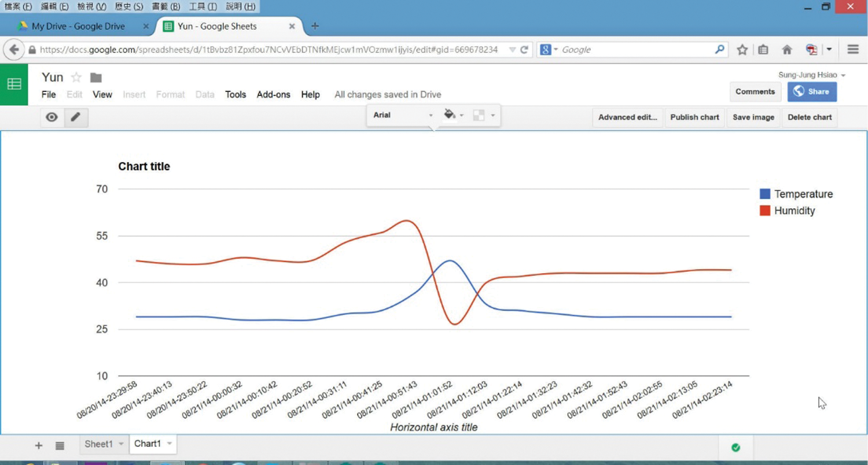This screenshot has height=465, width=868.
Task: Star the Yun spreadsheet
Action: pos(76,77)
